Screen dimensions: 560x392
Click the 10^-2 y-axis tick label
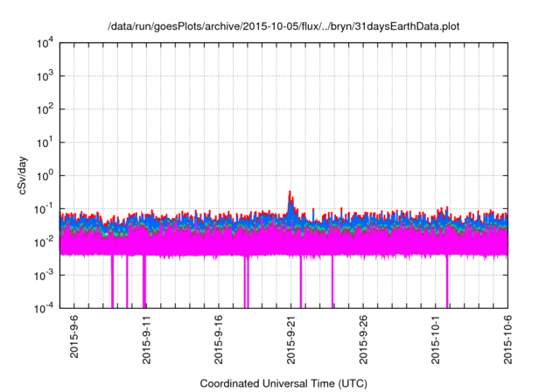point(44,241)
